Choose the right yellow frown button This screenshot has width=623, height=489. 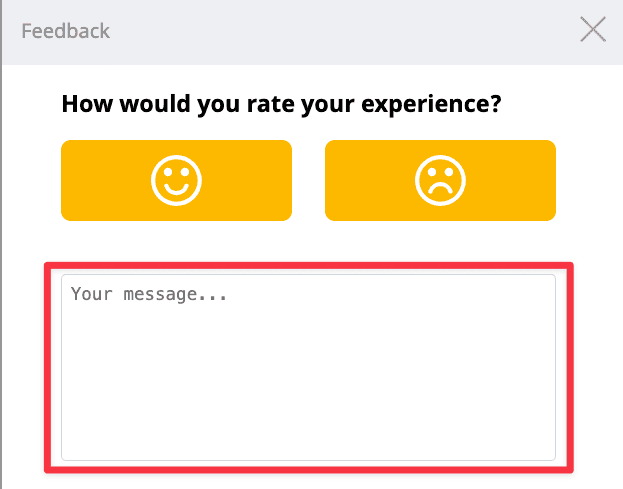440,180
